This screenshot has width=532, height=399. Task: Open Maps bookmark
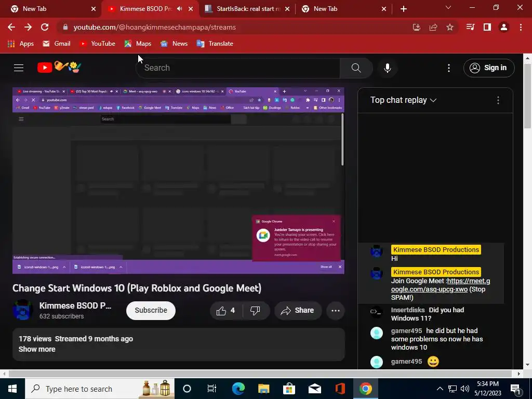click(138, 44)
